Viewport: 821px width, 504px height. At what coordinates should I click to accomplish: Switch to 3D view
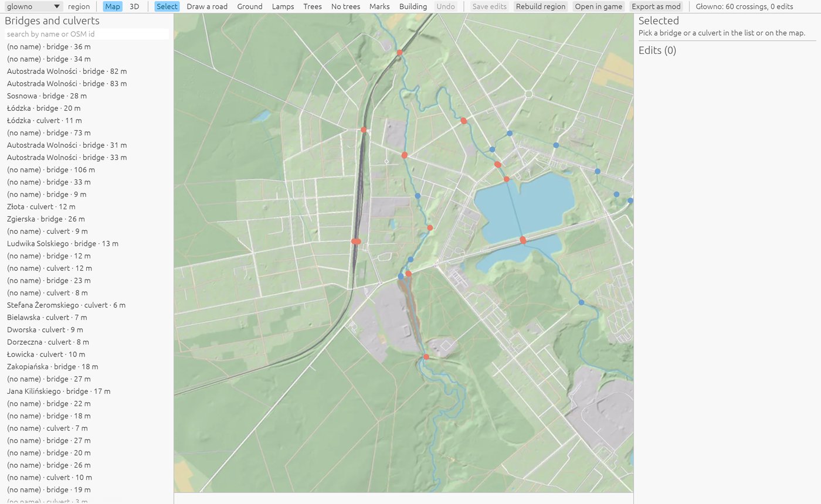tap(134, 6)
